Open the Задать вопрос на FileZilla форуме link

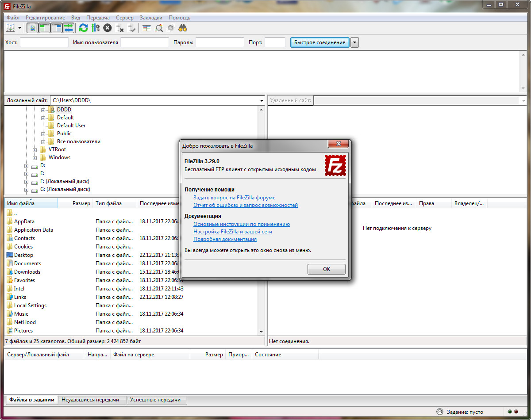(234, 198)
